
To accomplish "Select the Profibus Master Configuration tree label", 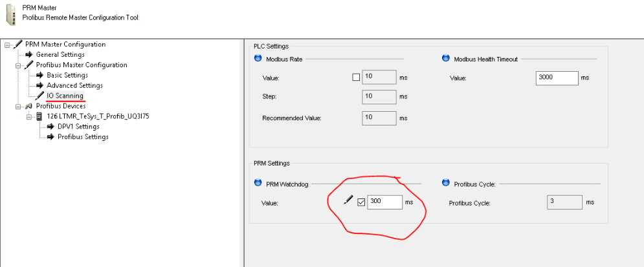I will point(82,65).
